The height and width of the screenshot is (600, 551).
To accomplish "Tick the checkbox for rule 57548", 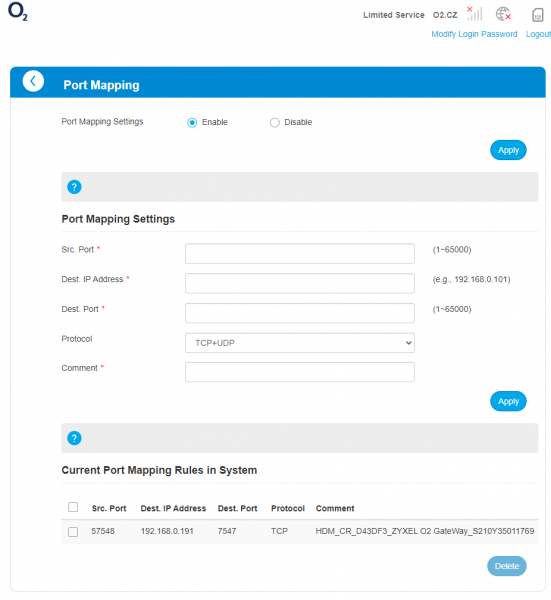I will coord(73,532).
